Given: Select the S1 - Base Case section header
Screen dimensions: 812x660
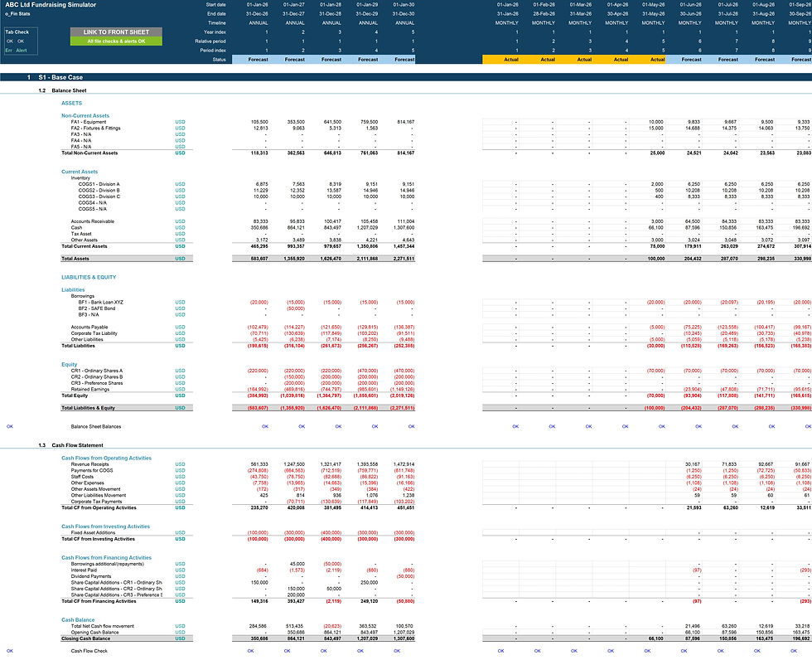Looking at the screenshot, I should click(60, 77).
